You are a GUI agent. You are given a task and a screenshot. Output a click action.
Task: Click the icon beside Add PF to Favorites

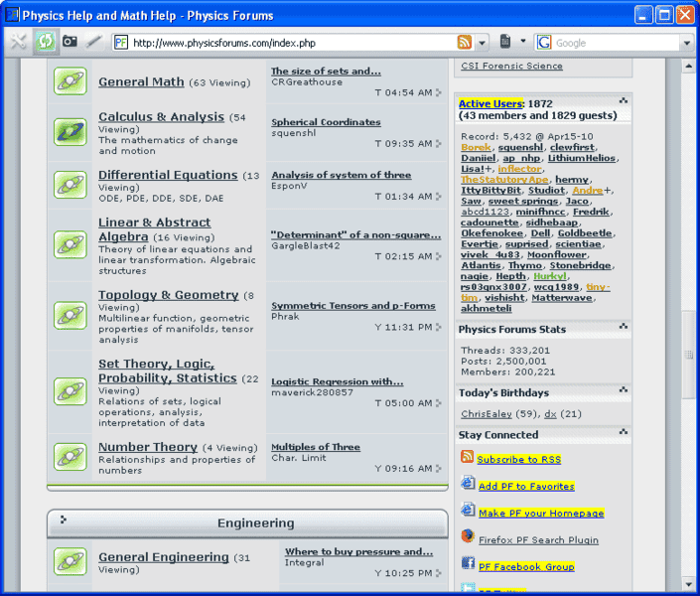(468, 483)
